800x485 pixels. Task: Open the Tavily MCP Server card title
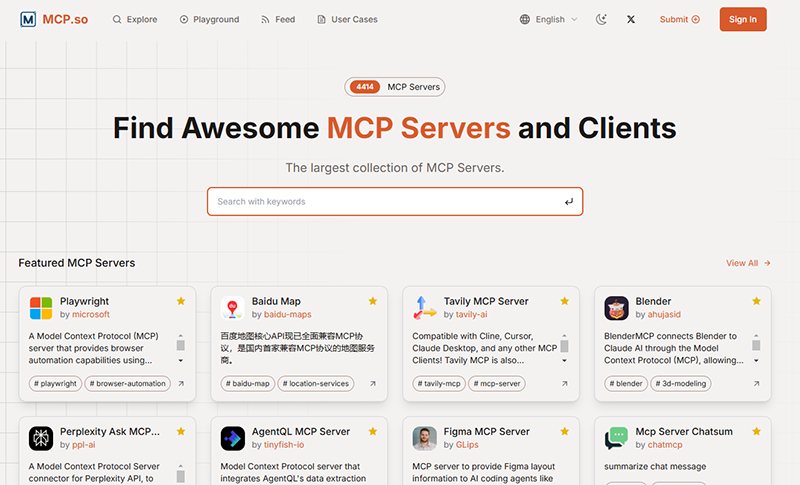click(x=486, y=301)
